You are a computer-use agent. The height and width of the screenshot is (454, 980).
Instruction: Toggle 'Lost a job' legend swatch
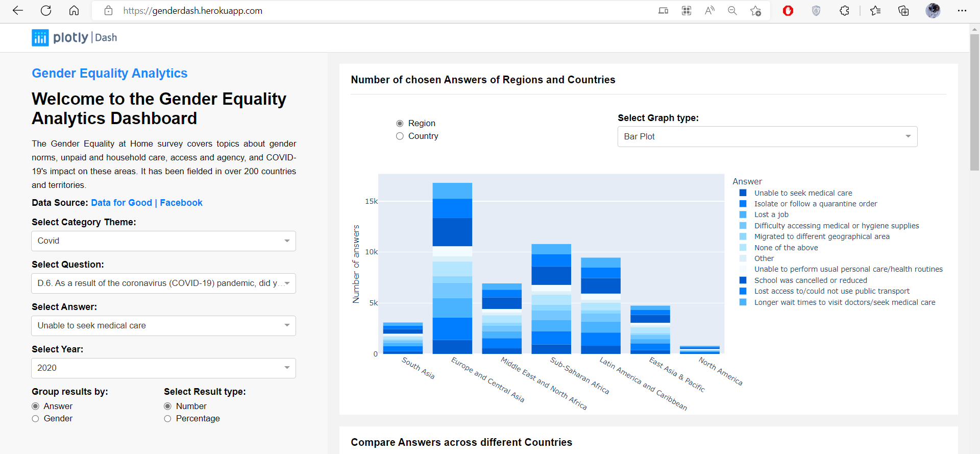[x=743, y=215]
